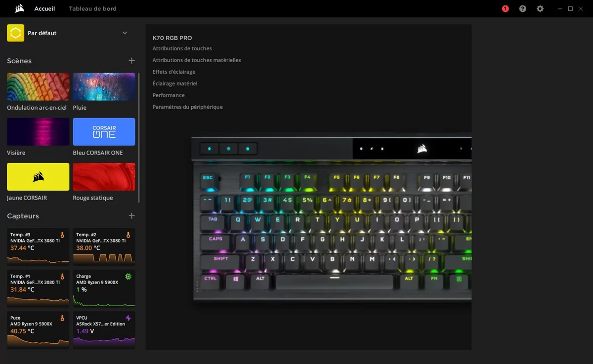This screenshot has width=593, height=364.
Task: Click the lightning bolt icon on VPCU sensor
Action: 128,318
